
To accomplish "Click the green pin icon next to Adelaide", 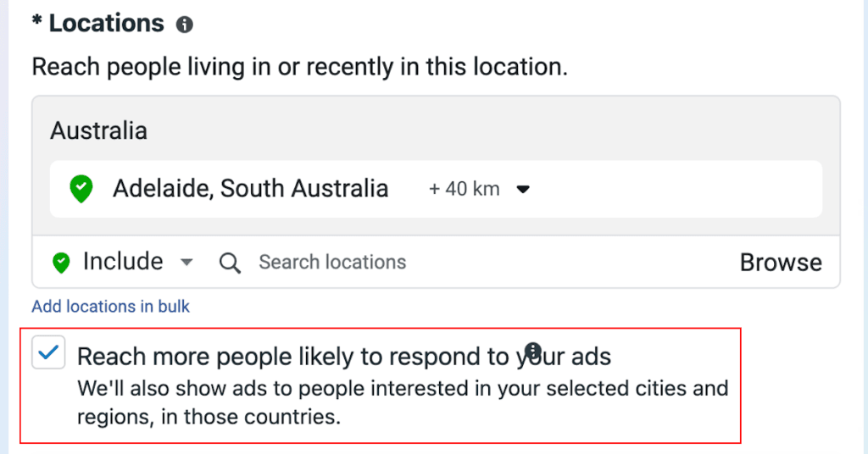I will [81, 188].
